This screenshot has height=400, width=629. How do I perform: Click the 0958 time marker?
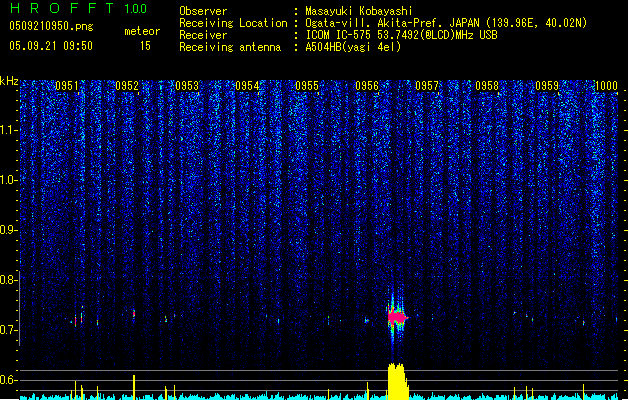point(487,86)
